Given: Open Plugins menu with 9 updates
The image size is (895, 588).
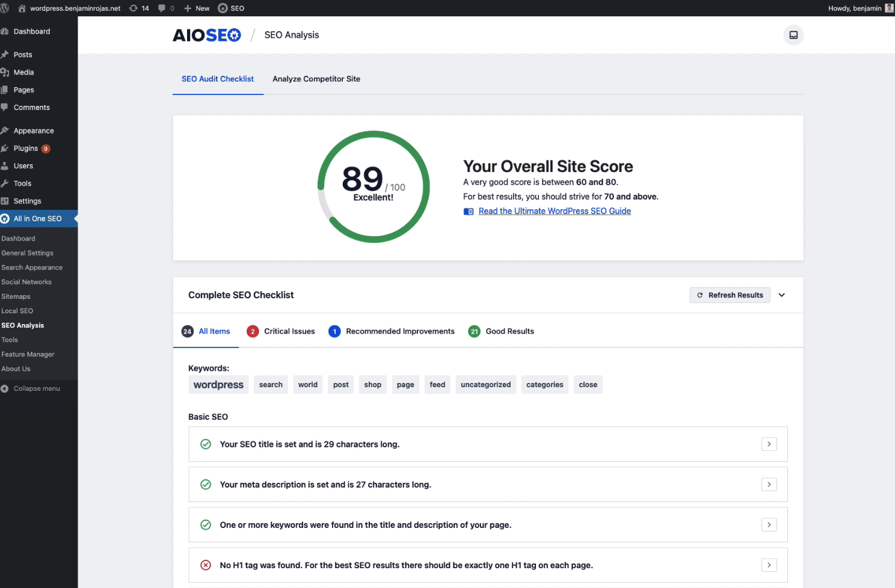Looking at the screenshot, I should [31, 149].
